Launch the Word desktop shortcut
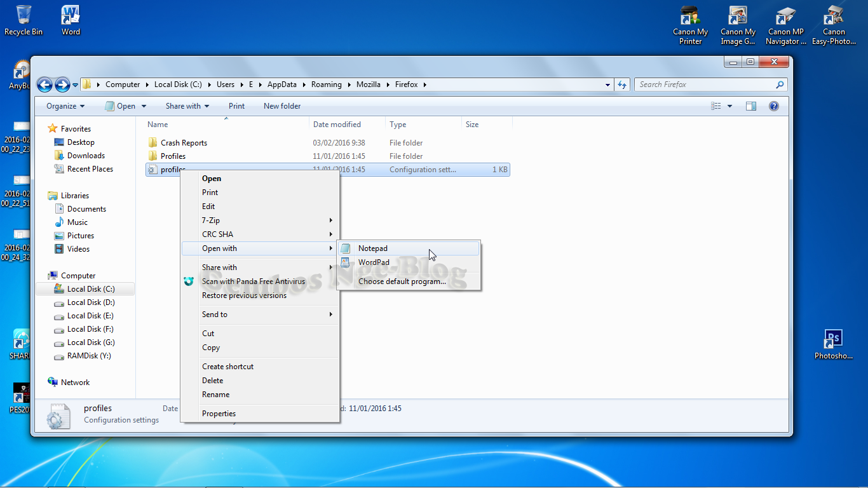This screenshot has height=488, width=868. click(71, 20)
